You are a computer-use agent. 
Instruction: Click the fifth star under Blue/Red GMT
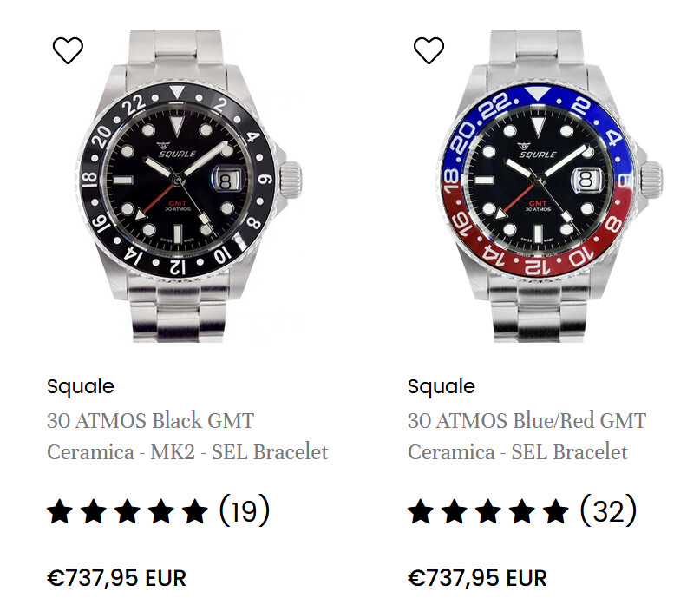(x=556, y=511)
